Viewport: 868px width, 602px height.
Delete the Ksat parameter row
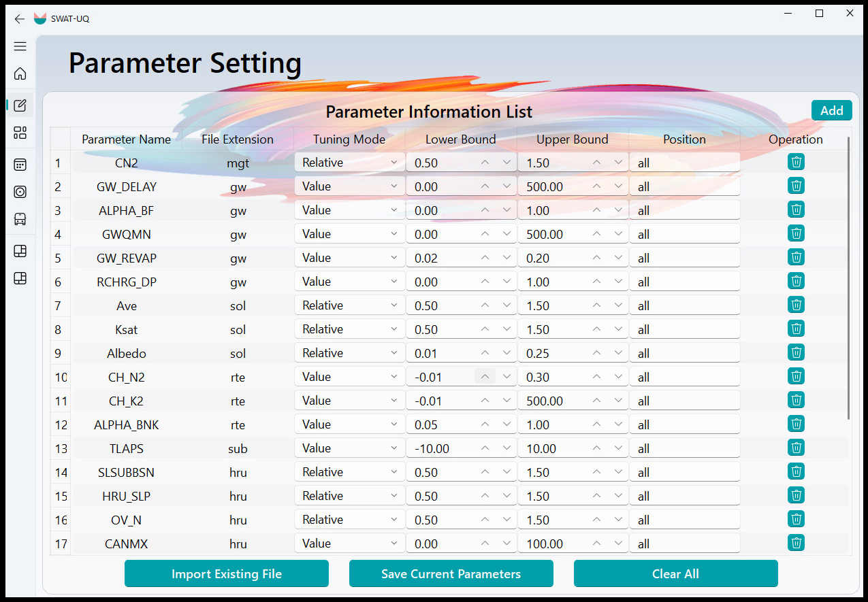click(796, 329)
